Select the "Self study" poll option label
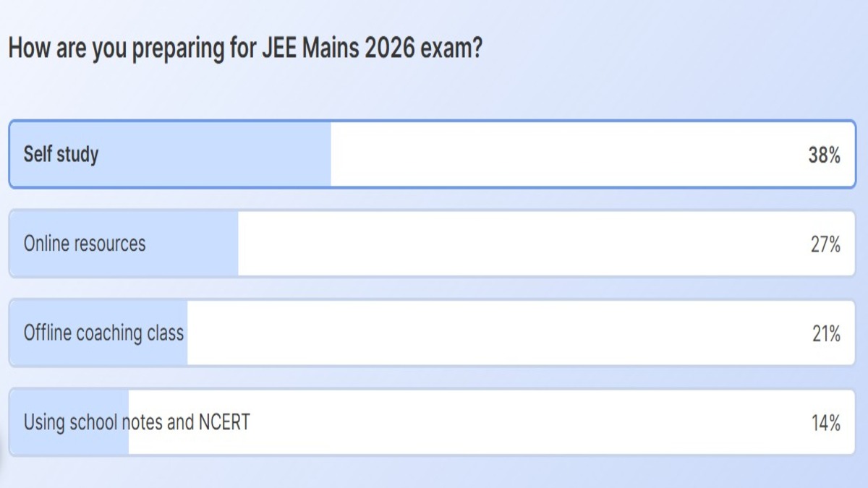Screen dimensions: 868x488 coord(61,154)
